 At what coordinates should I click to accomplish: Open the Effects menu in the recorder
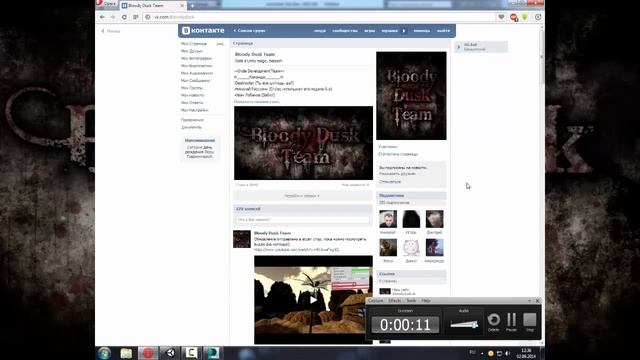pos(394,300)
